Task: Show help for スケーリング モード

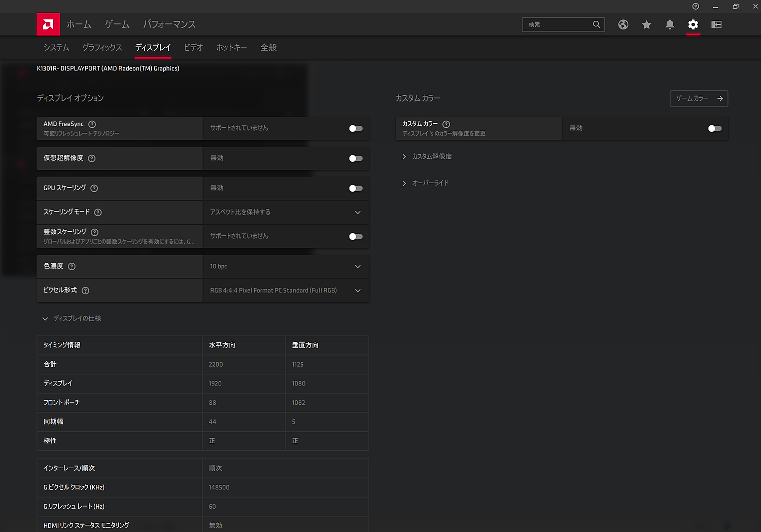Action: point(98,212)
